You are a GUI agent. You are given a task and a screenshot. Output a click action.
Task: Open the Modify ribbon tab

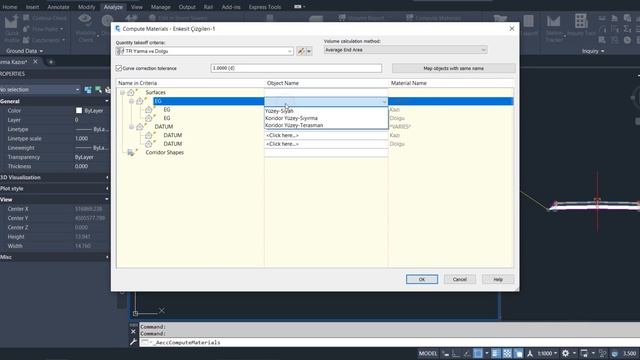87,7
